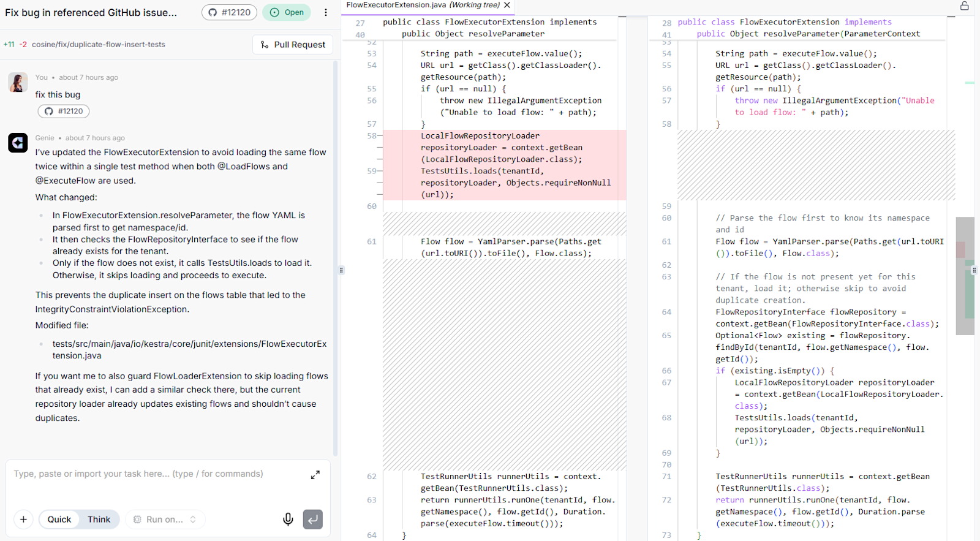Click the right-edge minimap handle icon
Screen dimensions: 980x541
click(974, 270)
